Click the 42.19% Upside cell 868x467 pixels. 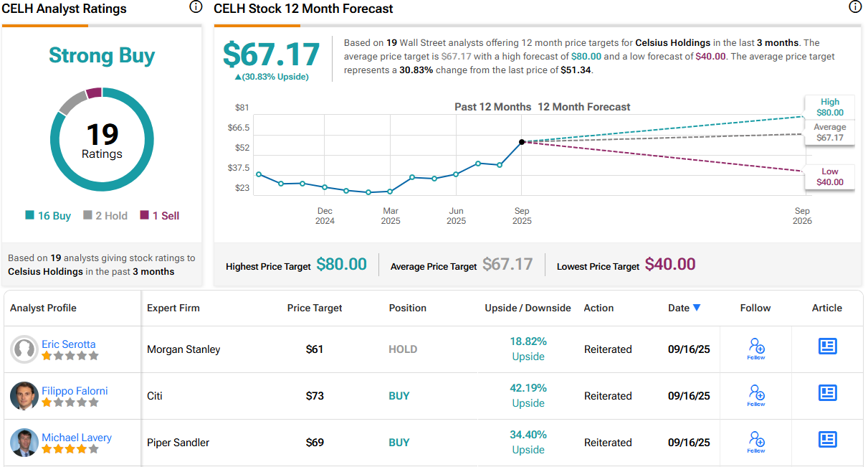[x=528, y=396]
